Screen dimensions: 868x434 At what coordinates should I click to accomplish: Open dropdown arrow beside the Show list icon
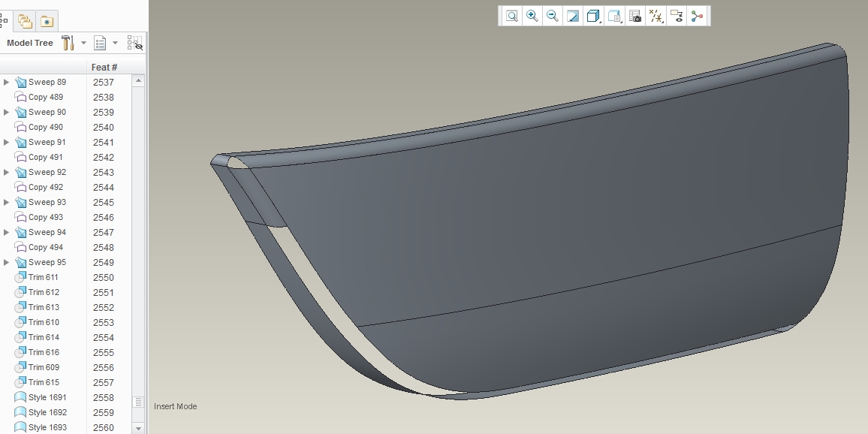[x=115, y=43]
